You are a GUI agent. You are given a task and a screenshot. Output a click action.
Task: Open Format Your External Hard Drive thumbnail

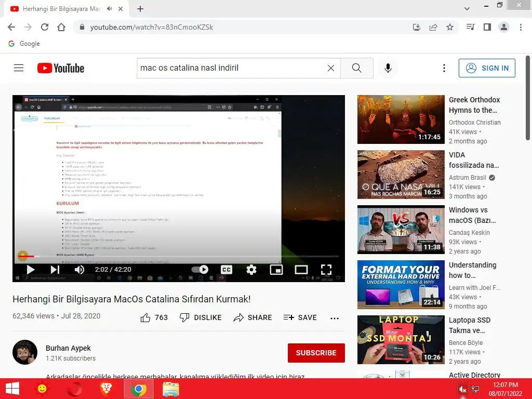[x=401, y=285]
